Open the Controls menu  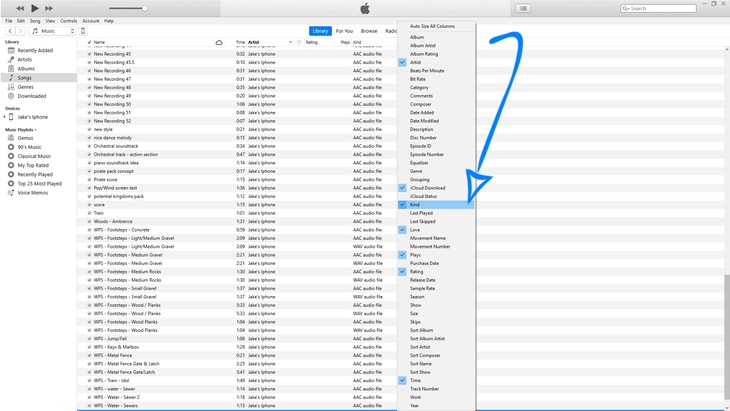point(68,21)
